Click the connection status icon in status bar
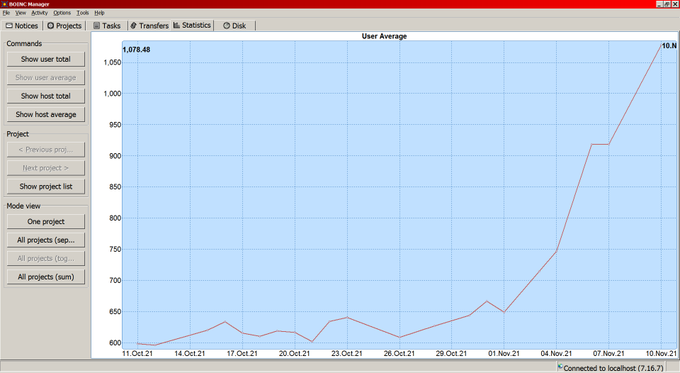The height and width of the screenshot is (373, 680). 560,367
